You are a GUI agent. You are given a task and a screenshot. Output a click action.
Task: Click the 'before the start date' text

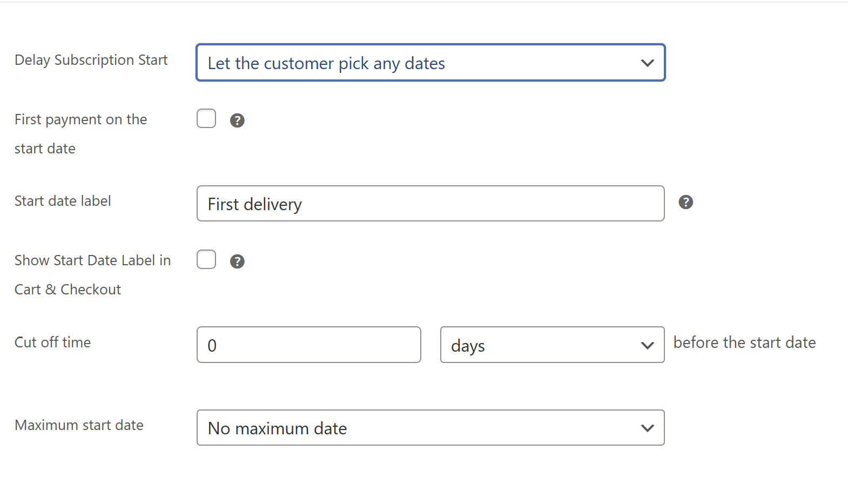click(744, 342)
